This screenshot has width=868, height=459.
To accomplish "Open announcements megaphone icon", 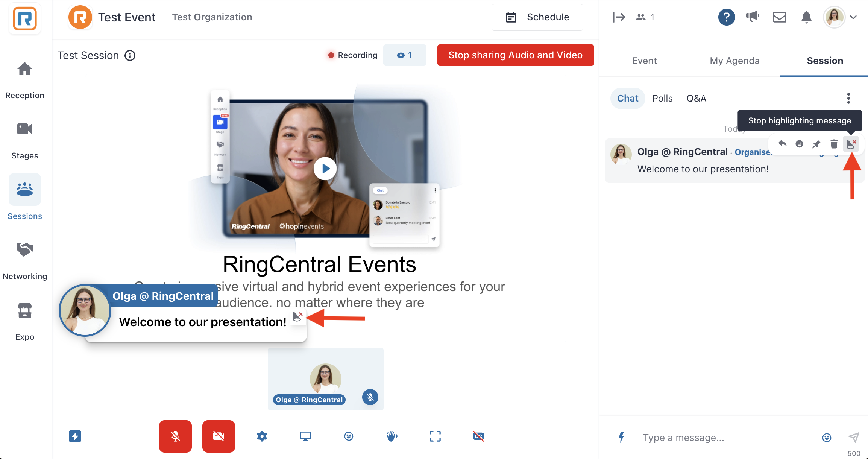I will [753, 17].
